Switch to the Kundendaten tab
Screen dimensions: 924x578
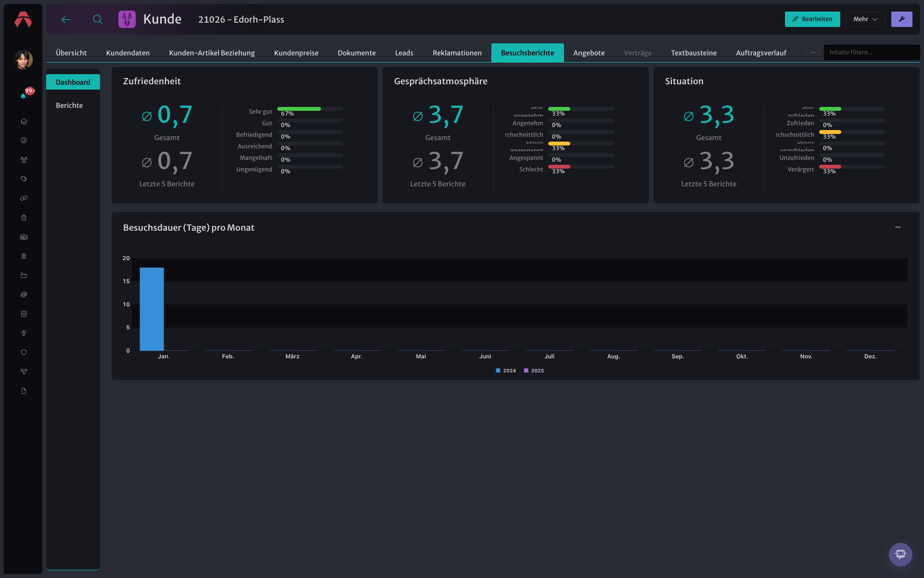pos(128,53)
